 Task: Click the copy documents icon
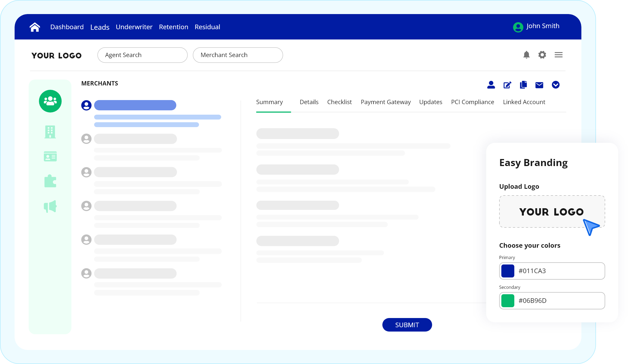coord(523,85)
